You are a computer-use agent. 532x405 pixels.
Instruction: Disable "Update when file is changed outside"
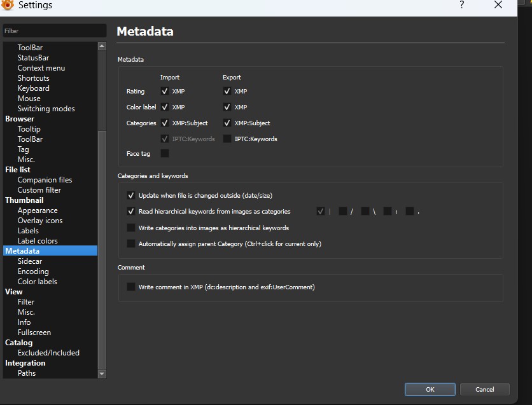tap(131, 195)
